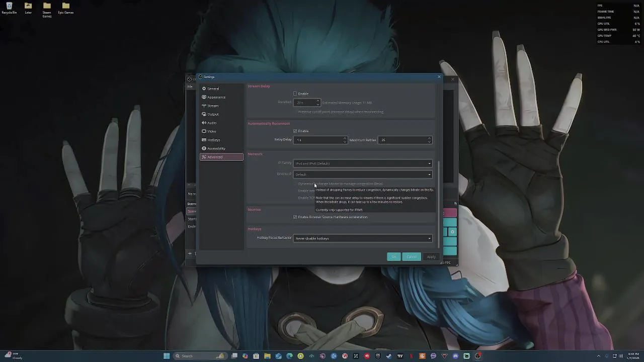Disable the Automatically Reconnect Enable checkbox
The image size is (644, 362).
click(x=295, y=131)
